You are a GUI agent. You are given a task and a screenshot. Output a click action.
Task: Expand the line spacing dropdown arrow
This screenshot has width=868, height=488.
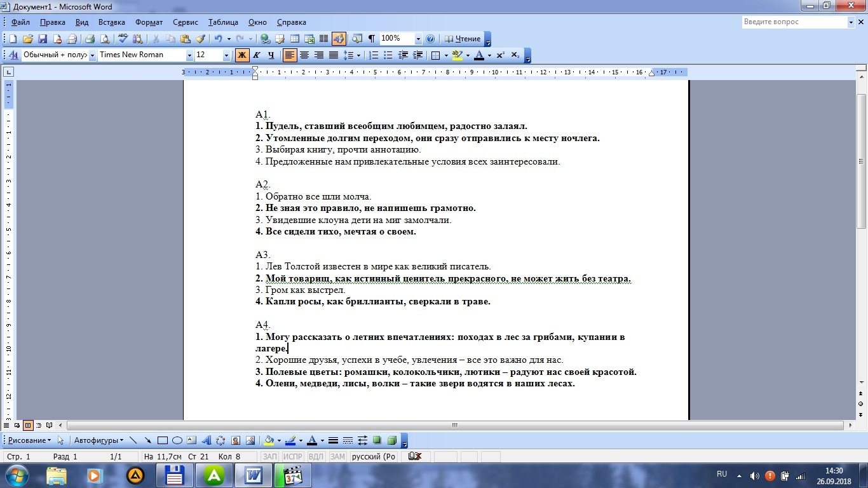359,55
